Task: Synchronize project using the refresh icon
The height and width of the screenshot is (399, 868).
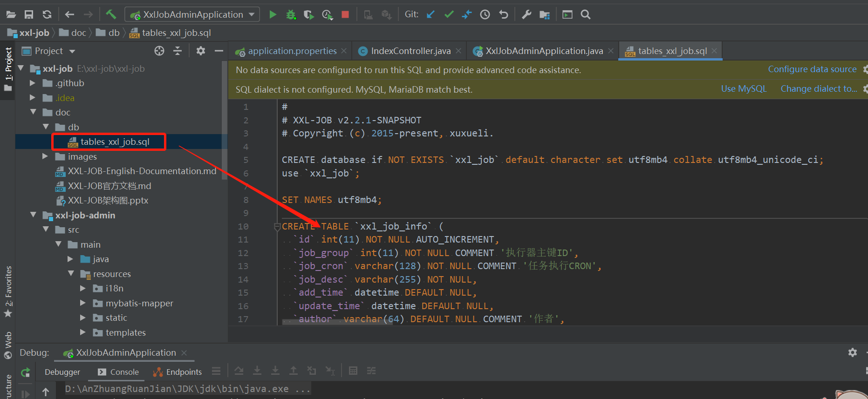Action: (x=47, y=14)
